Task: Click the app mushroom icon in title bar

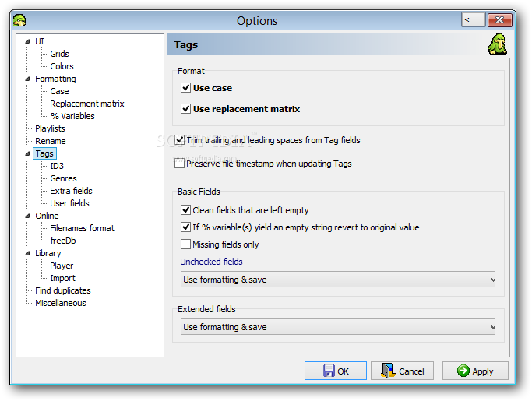Action: [x=19, y=20]
